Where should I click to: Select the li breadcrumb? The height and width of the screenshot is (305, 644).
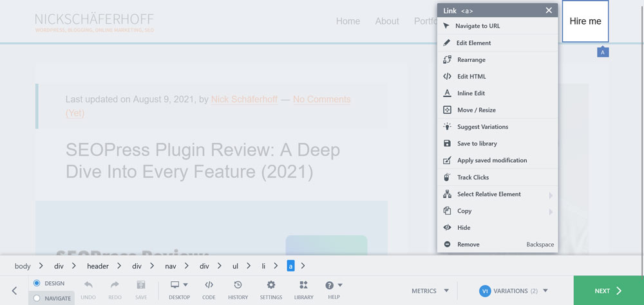263,266
